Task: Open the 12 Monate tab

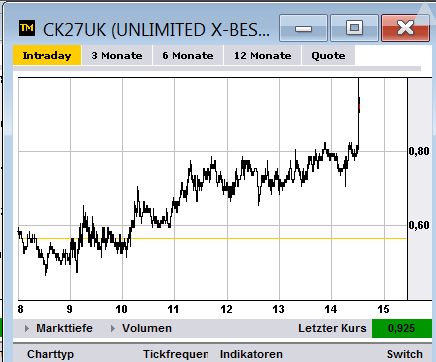Action: 263,55
